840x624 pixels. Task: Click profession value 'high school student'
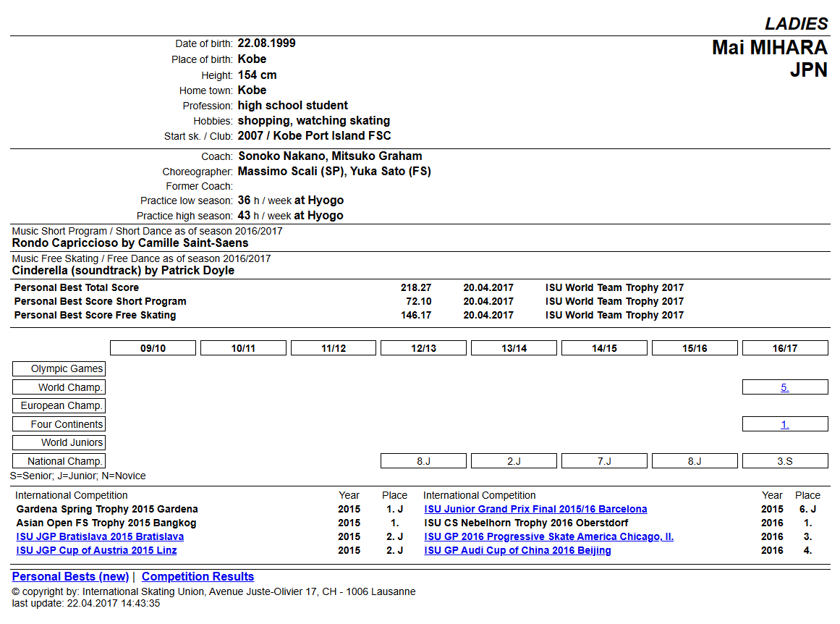[292, 106]
